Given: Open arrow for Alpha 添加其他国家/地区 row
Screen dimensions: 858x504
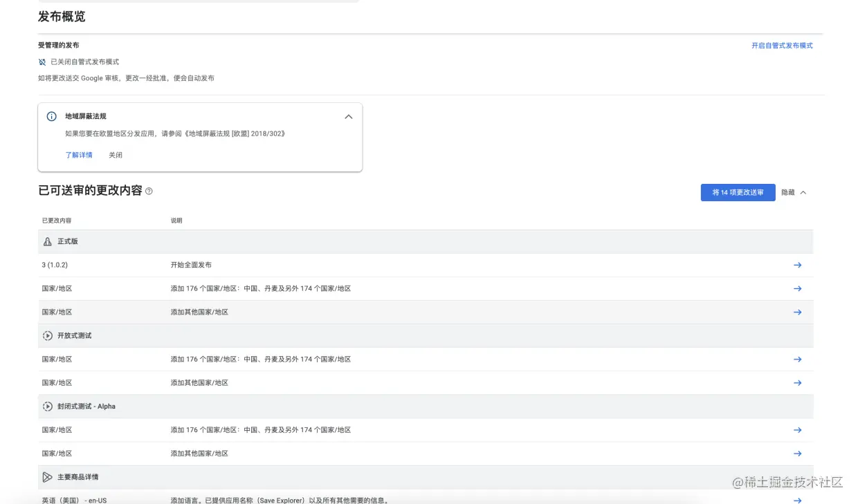Looking at the screenshot, I should 797,454.
